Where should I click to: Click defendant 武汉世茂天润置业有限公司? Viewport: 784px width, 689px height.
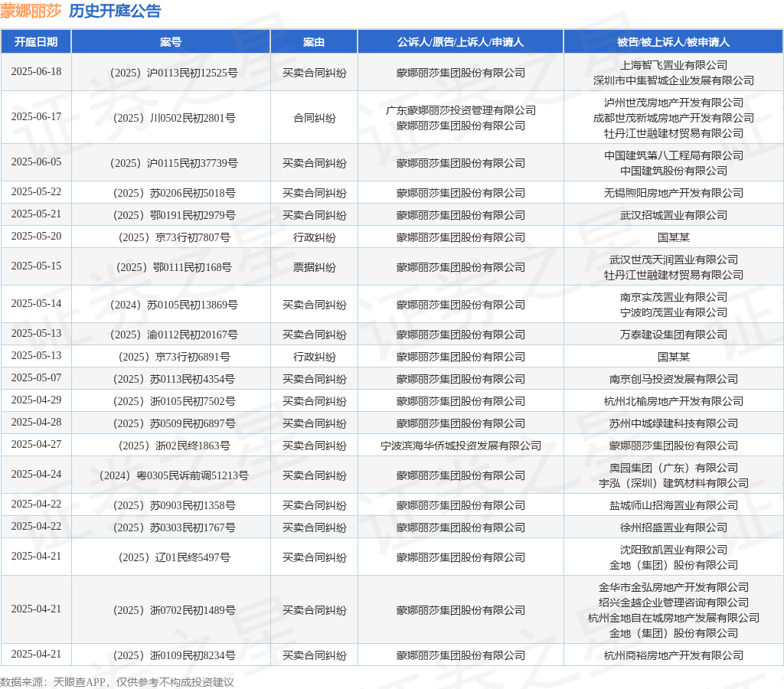tap(674, 260)
